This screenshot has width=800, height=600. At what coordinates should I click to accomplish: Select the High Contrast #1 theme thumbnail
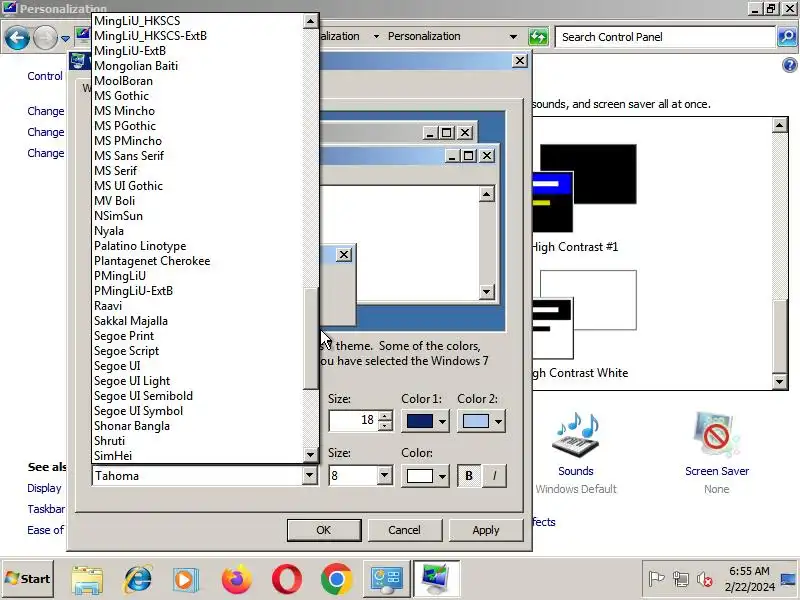(x=584, y=188)
